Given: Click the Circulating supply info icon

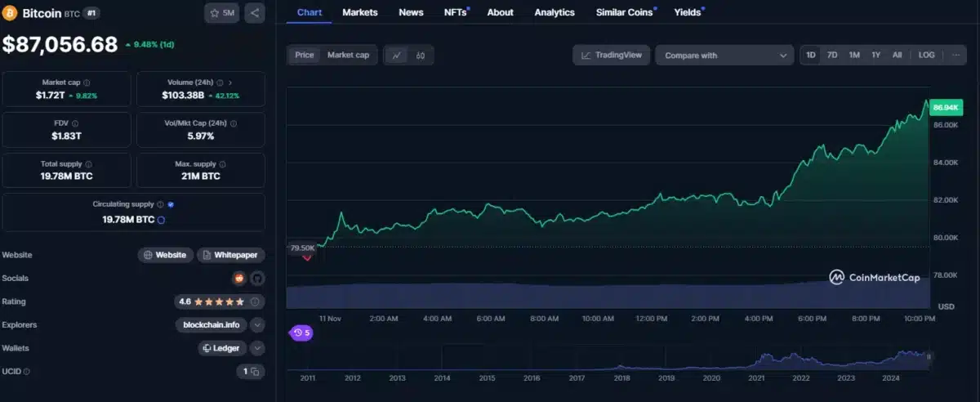Looking at the screenshot, I should 161,204.
